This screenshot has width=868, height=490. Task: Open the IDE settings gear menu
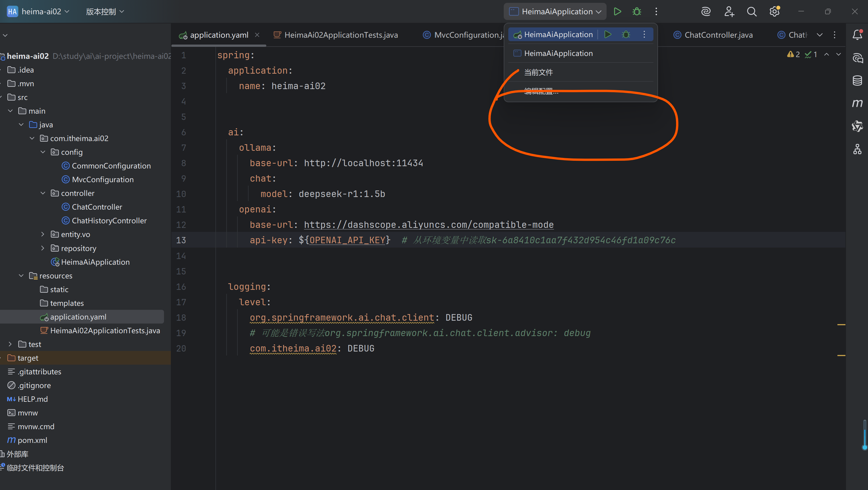pyautogui.click(x=774, y=12)
